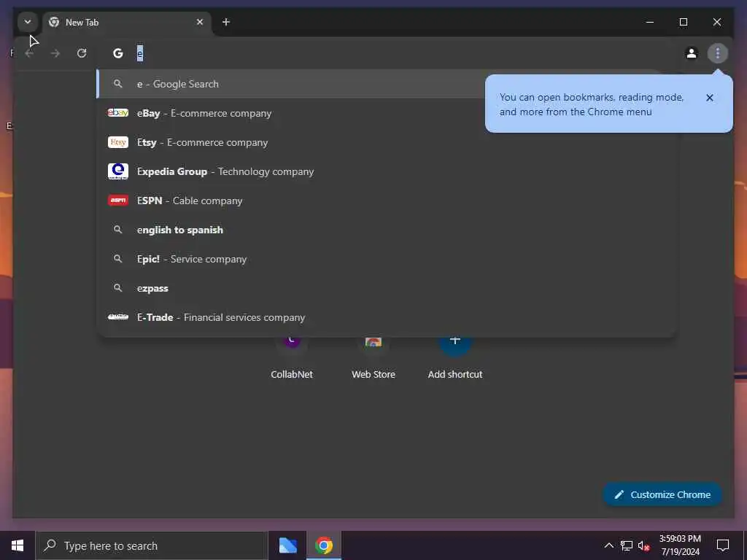The image size is (747, 560).
Task: Choose the ESPN suggestion
Action: point(386,201)
